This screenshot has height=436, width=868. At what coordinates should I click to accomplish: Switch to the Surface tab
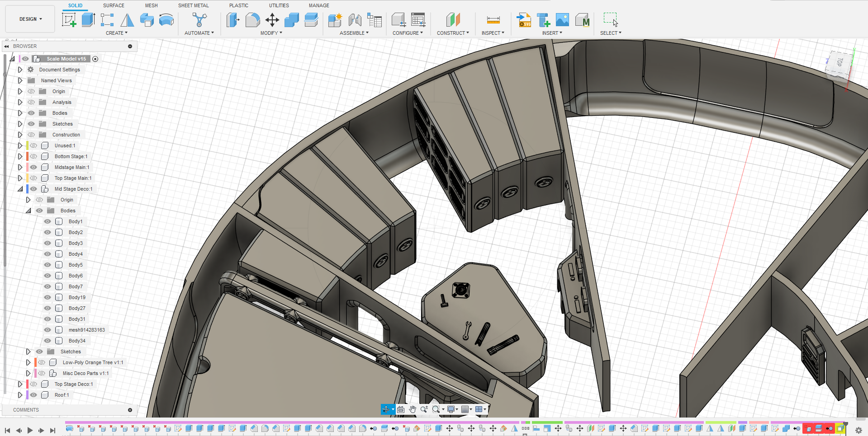point(114,5)
